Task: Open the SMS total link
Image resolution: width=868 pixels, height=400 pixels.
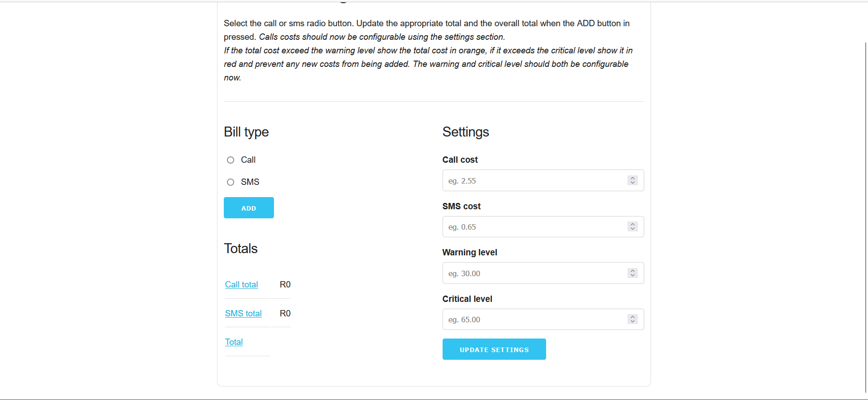Action: (x=243, y=314)
